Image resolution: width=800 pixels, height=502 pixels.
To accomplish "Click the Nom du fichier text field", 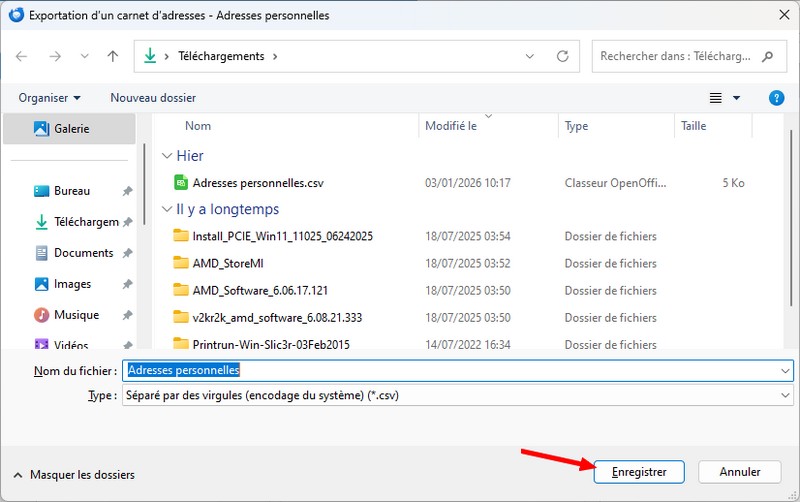I will 450,370.
